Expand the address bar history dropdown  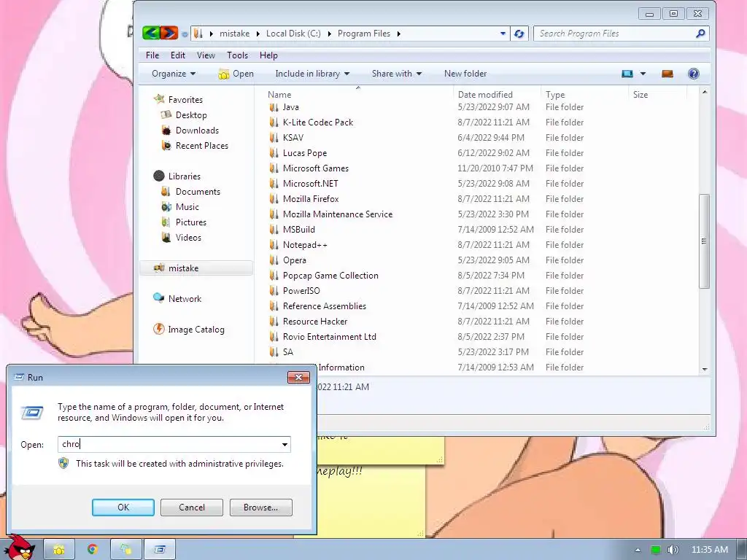coord(503,34)
